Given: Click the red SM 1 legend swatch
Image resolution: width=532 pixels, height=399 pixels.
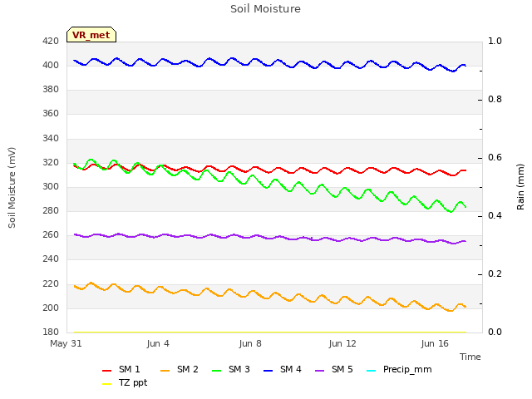Looking at the screenshot, I should [x=107, y=371].
